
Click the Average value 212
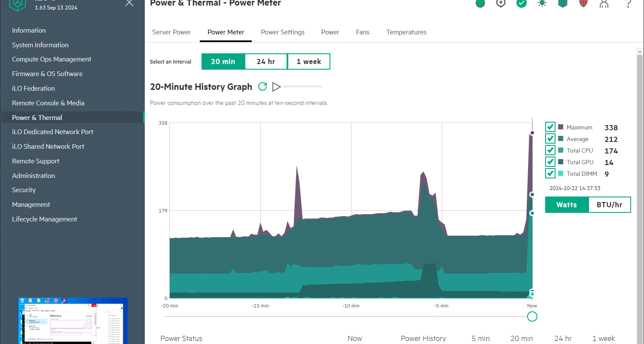click(x=611, y=139)
